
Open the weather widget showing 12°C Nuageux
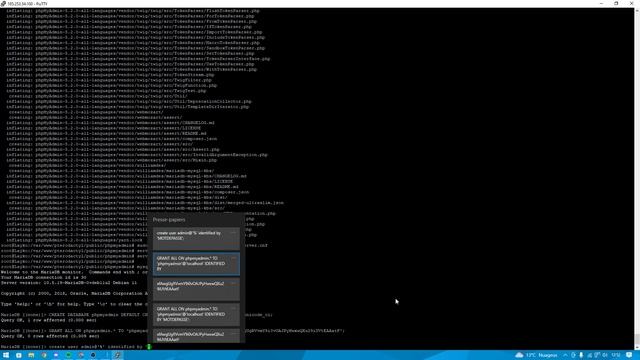pyautogui.click(x=536, y=355)
